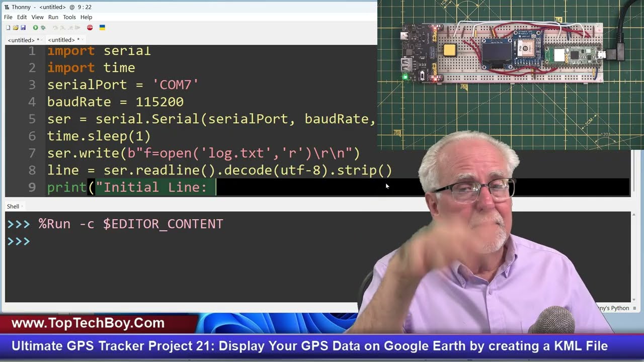
Task: Click the 'line = ser.readline()' code line
Action: (219, 170)
